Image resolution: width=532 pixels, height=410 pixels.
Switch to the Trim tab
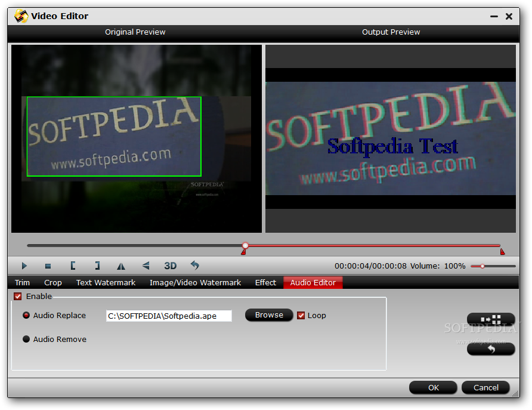tap(23, 282)
